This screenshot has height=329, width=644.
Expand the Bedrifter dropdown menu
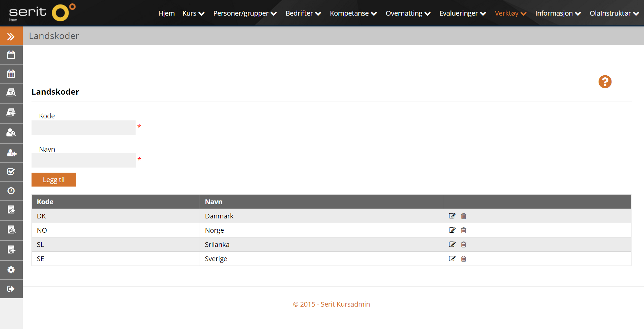pos(303,13)
